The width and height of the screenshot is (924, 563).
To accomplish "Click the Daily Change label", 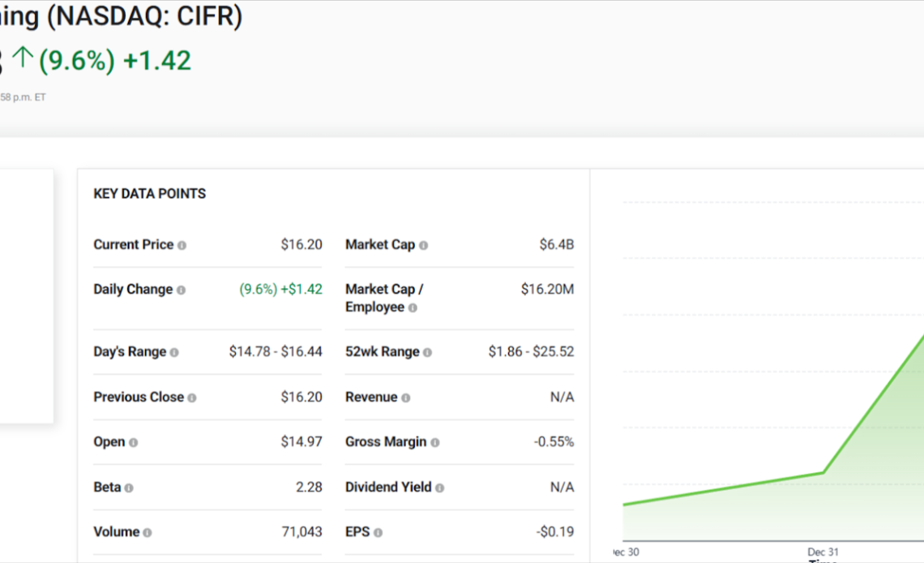I will point(133,290).
